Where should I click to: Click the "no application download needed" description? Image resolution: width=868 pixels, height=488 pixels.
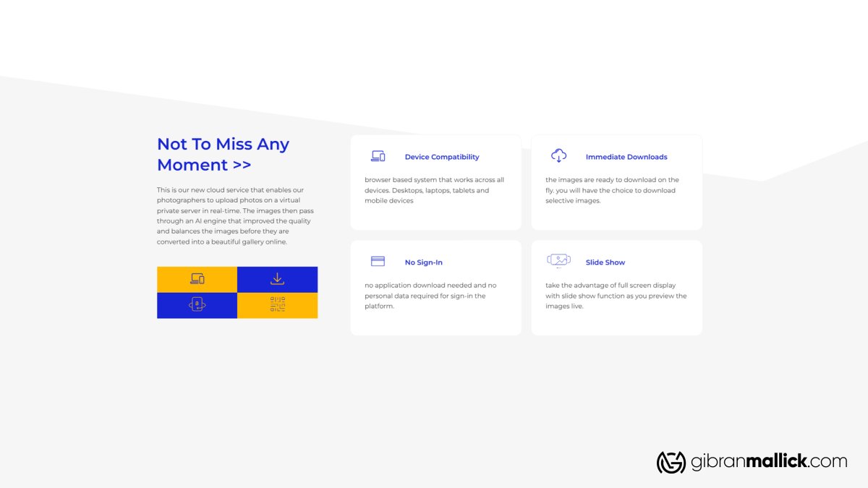click(430, 296)
